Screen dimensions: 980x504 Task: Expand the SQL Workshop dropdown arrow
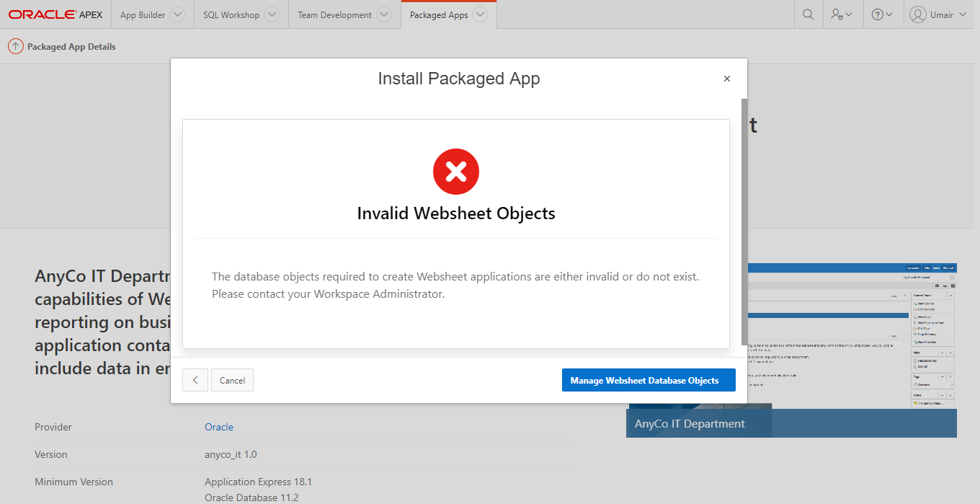(272, 14)
